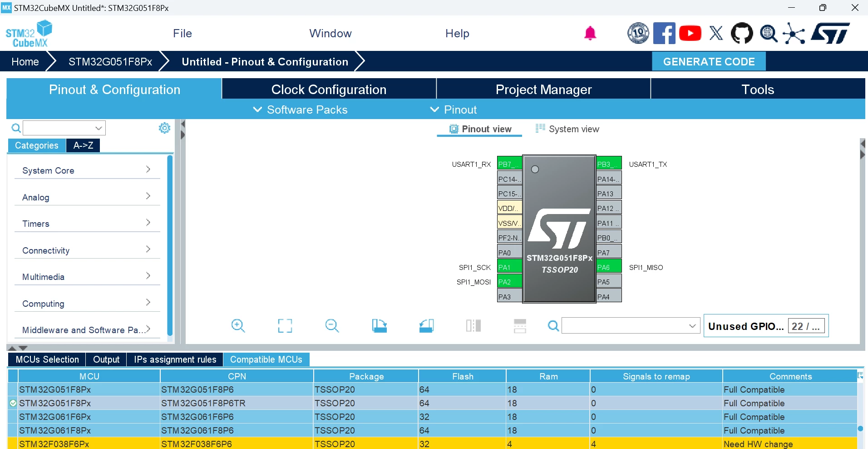Viewport: 868px width, 449px height.
Task: Switch to the Tools tab
Action: point(758,89)
